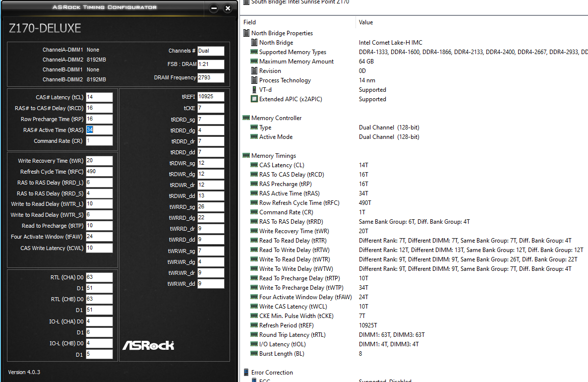588x382 pixels.
Task: Click the FSB : DRAM ratio field
Action: [x=211, y=64]
